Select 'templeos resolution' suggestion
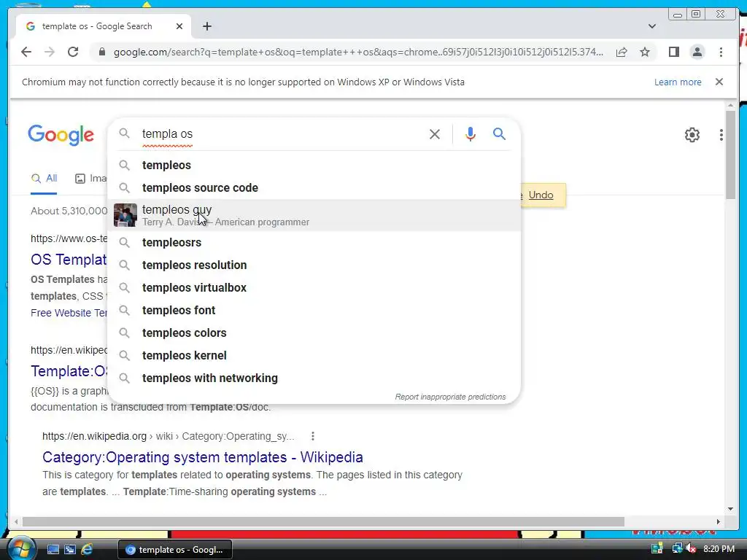This screenshot has width=747, height=560. click(x=314, y=265)
